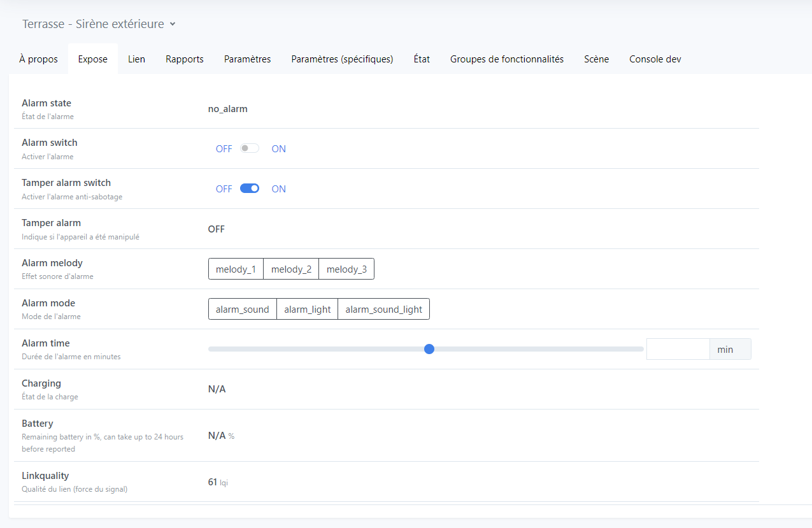Select melody_1 as alarm melody
The height and width of the screenshot is (528, 812).
(236, 269)
